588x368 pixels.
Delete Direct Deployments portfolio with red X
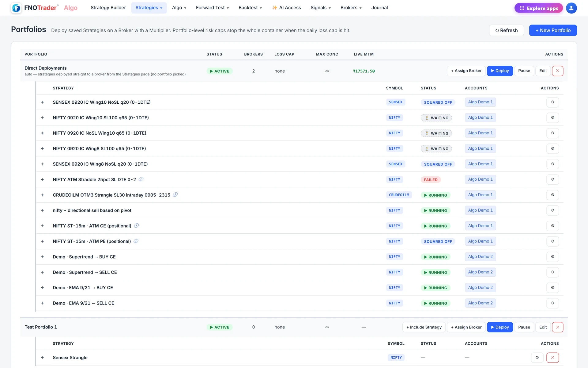pyautogui.click(x=557, y=71)
